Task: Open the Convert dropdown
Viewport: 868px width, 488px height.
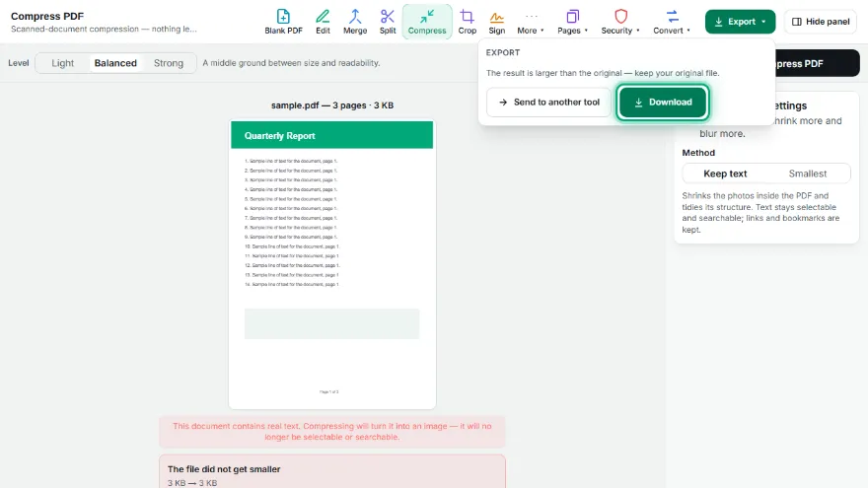Action: point(672,22)
